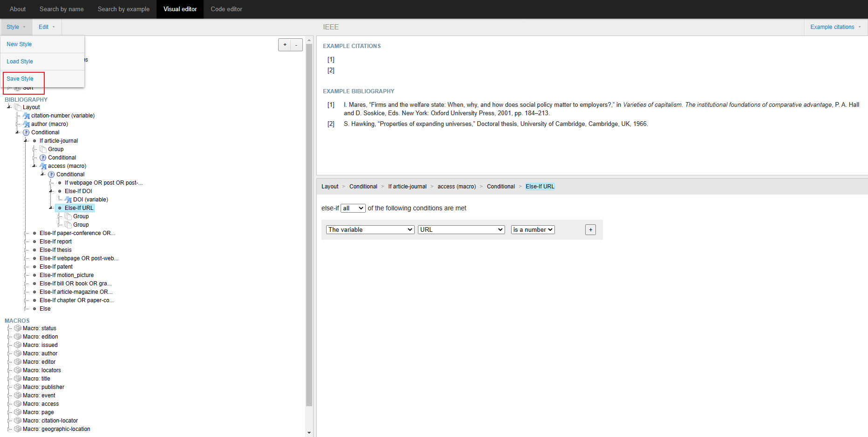The height and width of the screenshot is (437, 868).
Task: Collapse the Else-If URL node
Action: (x=51, y=208)
